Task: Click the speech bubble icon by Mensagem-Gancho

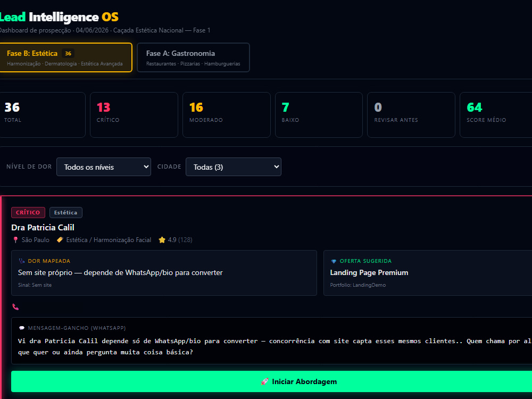Action: 22,328
